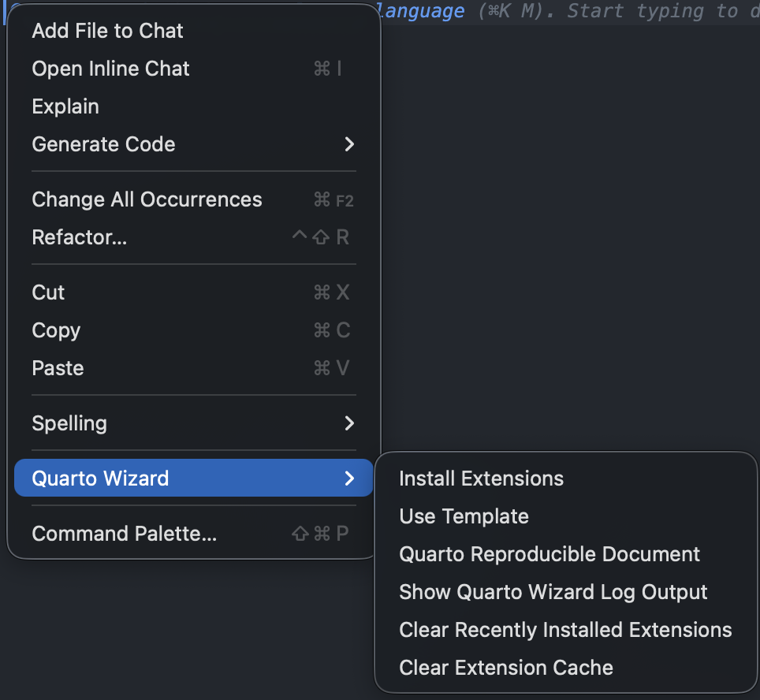The image size is (760, 700).
Task: Choose Use Template from Quarto Wizard
Action: pos(464,516)
